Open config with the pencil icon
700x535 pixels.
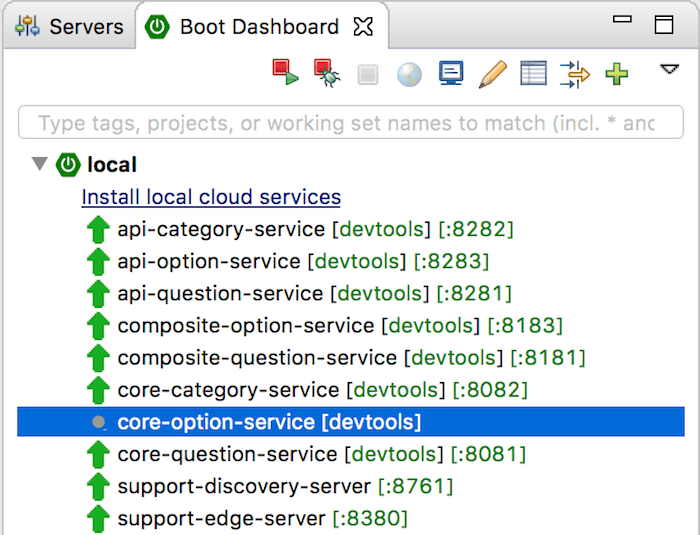pos(492,74)
